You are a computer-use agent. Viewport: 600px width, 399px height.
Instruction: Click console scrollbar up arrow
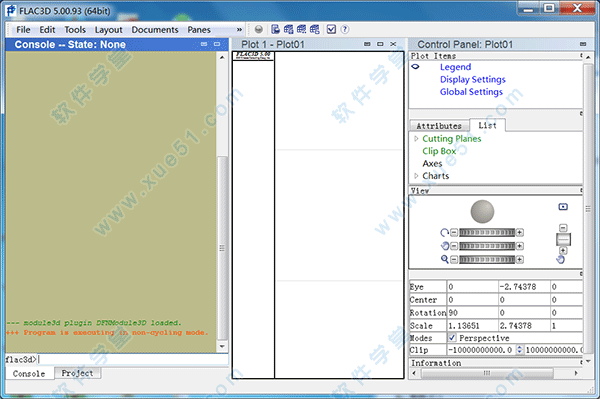(x=222, y=57)
